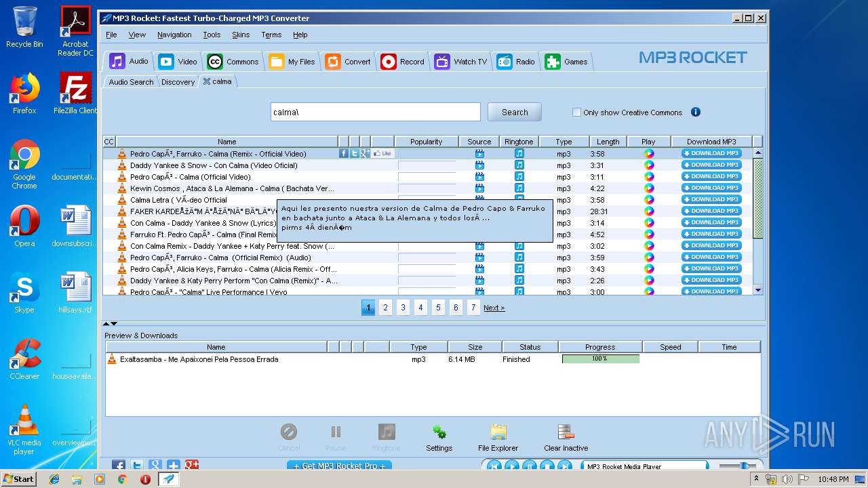Open the Skins menu

[x=241, y=35]
